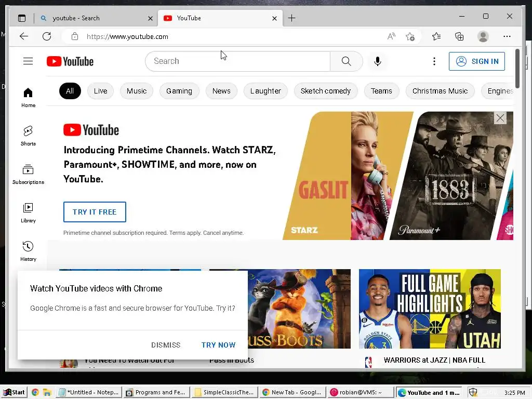Add this page to favorites star

(410, 36)
